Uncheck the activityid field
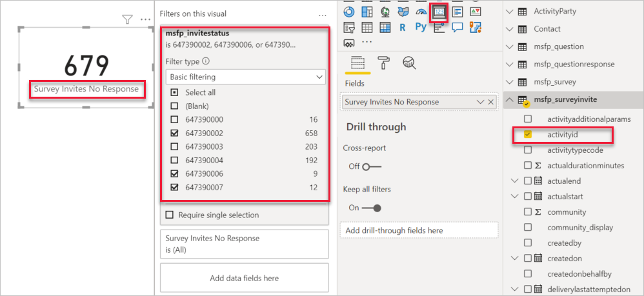The width and height of the screenshot is (644, 296). click(528, 135)
